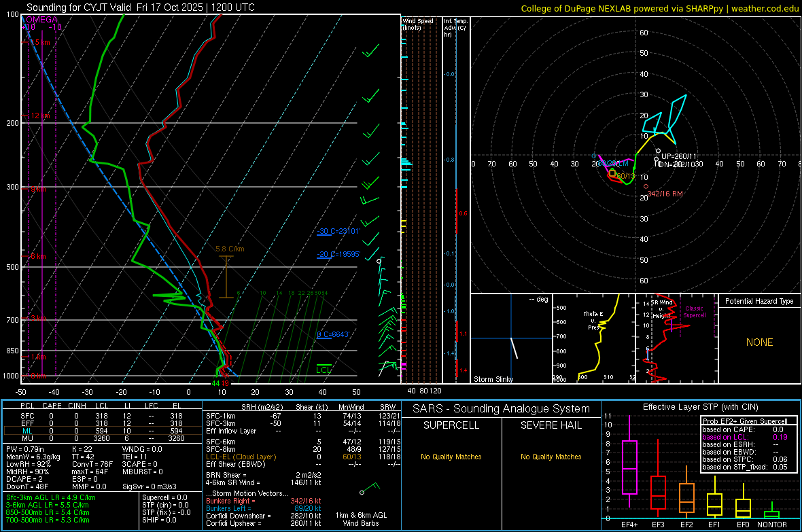Click the 850-500mb LR value

(x=48, y=512)
